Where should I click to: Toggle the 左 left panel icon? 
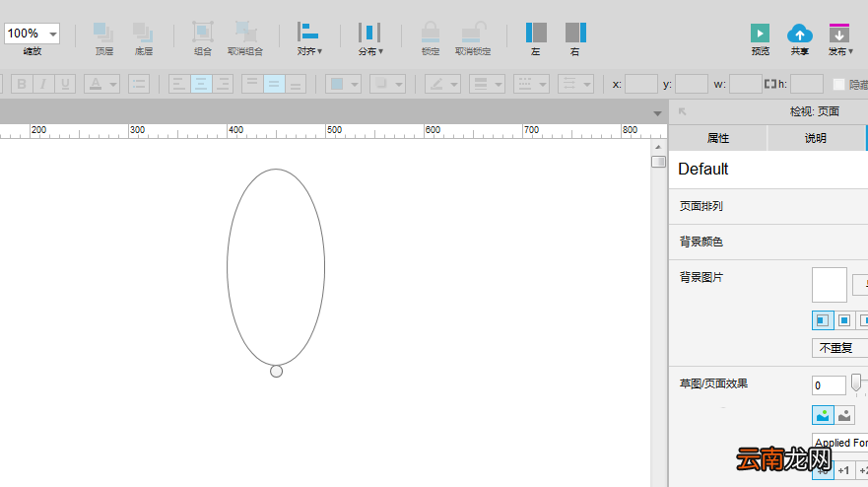[536, 33]
